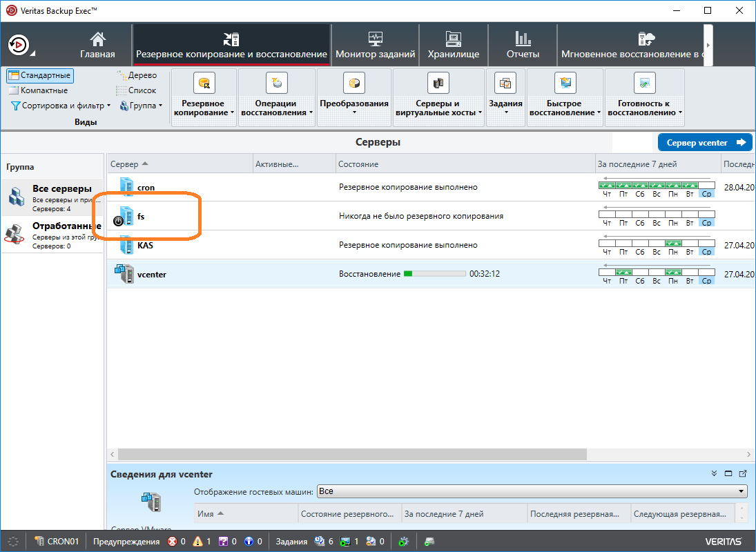The height and width of the screenshot is (552, 756).
Task: Select the vcenter VMware server icon
Action: (124, 274)
